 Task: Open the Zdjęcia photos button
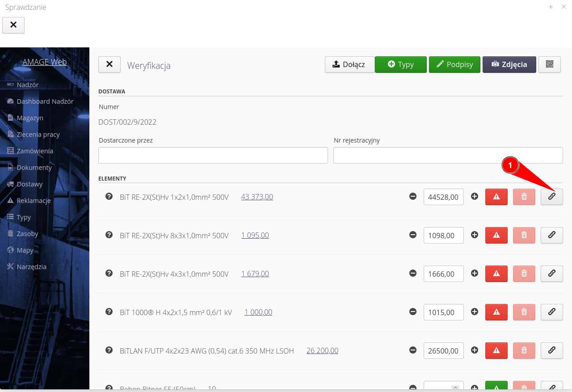click(x=509, y=64)
